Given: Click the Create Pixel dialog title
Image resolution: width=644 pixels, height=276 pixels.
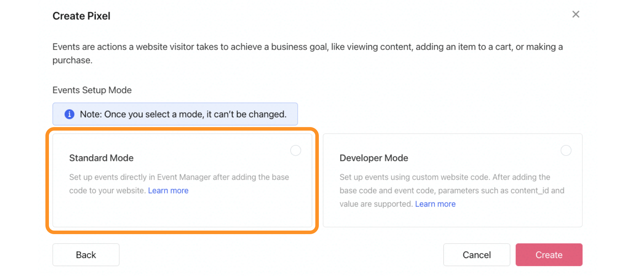Looking at the screenshot, I should pos(81,16).
